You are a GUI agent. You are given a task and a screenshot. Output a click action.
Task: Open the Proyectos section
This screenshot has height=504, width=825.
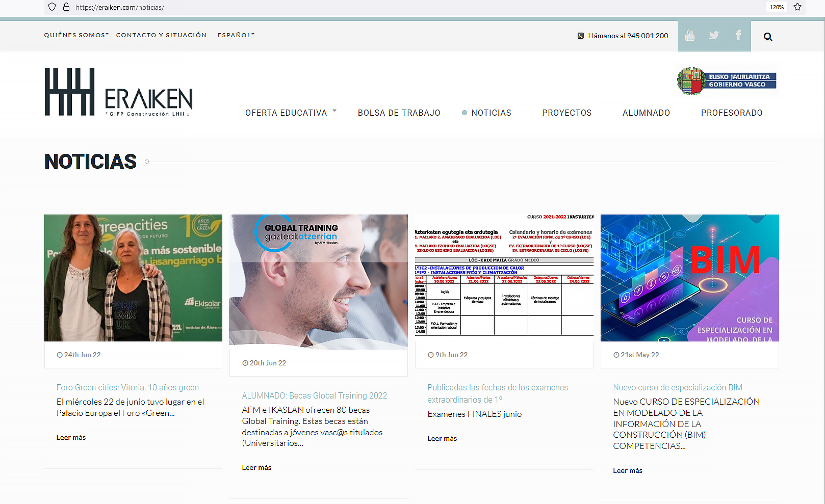tap(566, 113)
